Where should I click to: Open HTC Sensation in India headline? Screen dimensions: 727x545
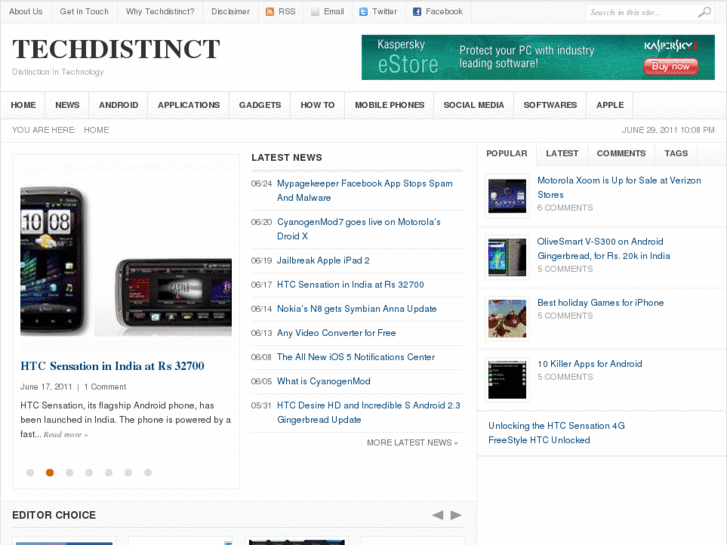[x=112, y=366]
